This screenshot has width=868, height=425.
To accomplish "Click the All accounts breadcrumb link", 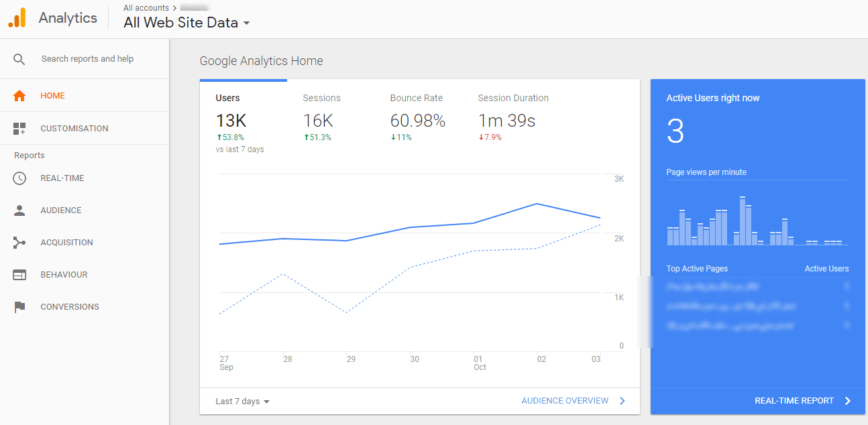I will click(146, 8).
